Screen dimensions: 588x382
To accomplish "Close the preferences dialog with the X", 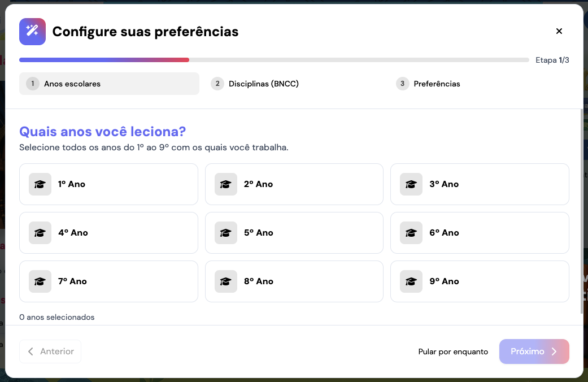I will click(559, 31).
